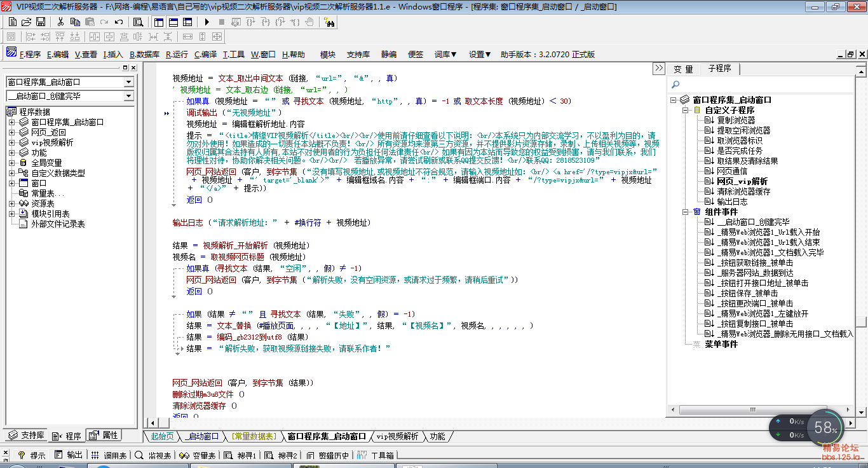Open the 窗口程序集_启动窗口 combo box

tap(70, 82)
